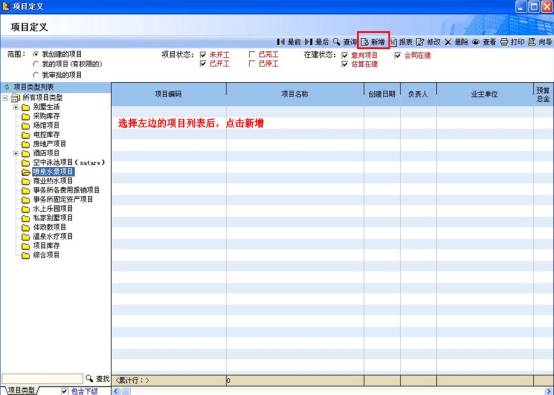Toggle the 意向项目 checkbox
554x395 pixels.
click(345, 55)
